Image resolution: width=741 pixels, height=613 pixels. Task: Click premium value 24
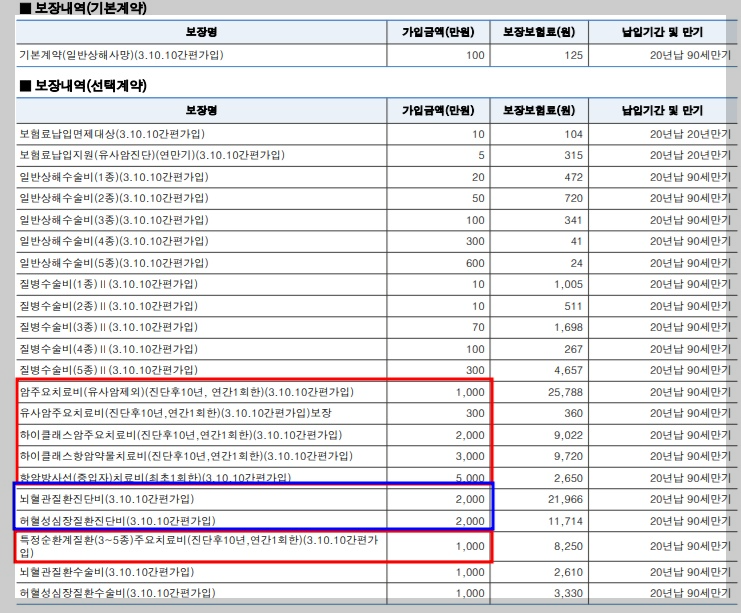(x=576, y=263)
